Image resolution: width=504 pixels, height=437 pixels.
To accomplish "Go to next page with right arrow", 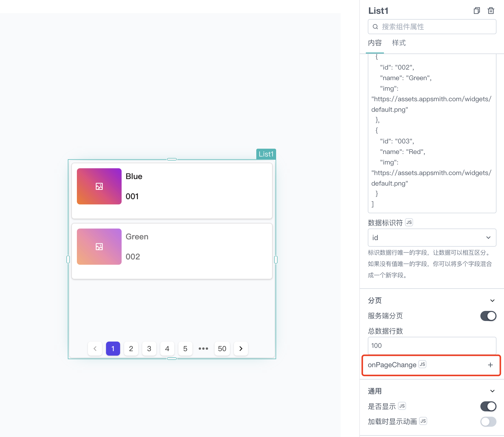I will (241, 349).
